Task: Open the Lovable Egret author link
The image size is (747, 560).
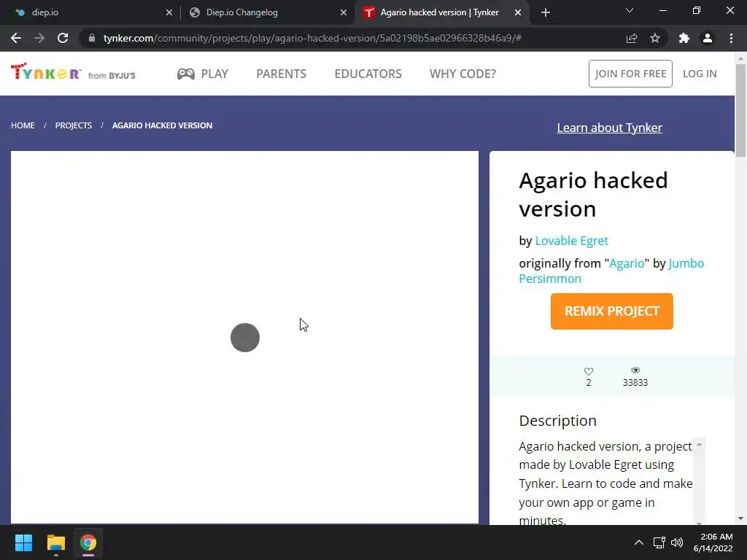Action: click(571, 241)
